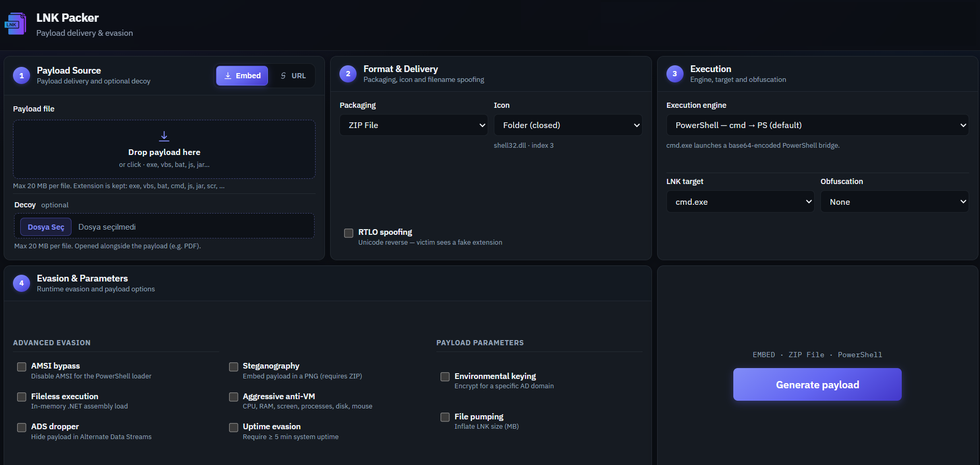The width and height of the screenshot is (980, 465).
Task: Click the 'Dosya seçilmedi' file status text
Action: click(107, 227)
